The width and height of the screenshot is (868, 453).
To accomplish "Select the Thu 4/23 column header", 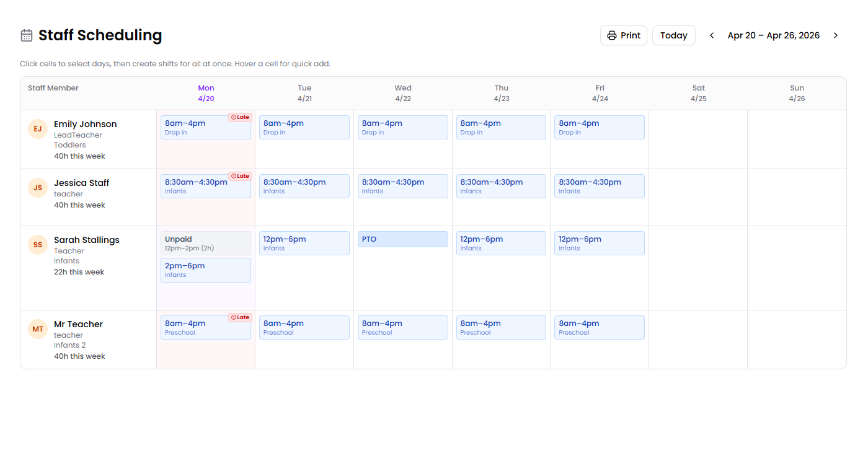I will 502,94.
